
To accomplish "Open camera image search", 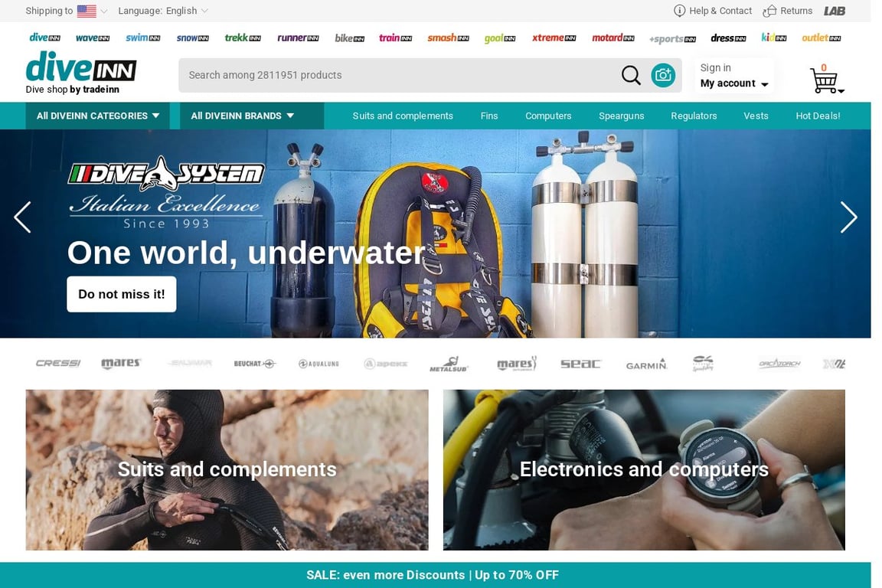I will click(x=662, y=75).
